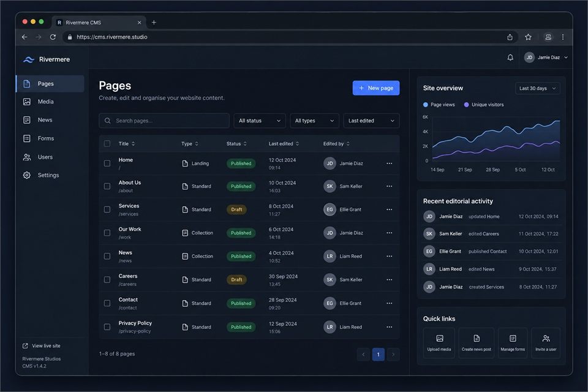
Task: Click the Manage forms quick link
Action: tap(513, 343)
